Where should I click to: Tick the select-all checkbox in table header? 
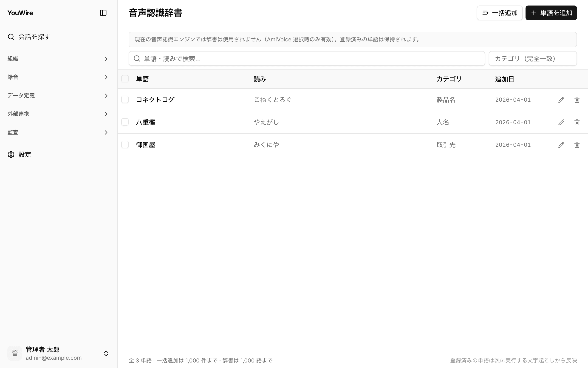coord(125,79)
